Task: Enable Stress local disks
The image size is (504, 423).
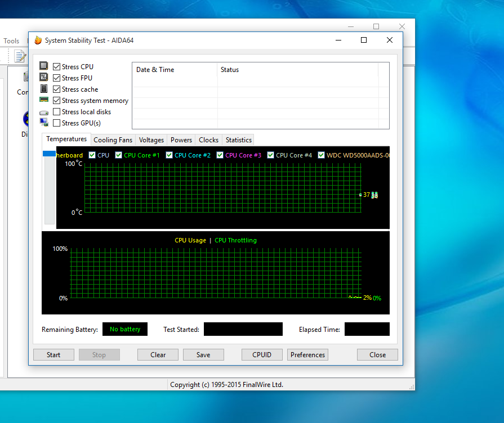Action: [x=56, y=111]
